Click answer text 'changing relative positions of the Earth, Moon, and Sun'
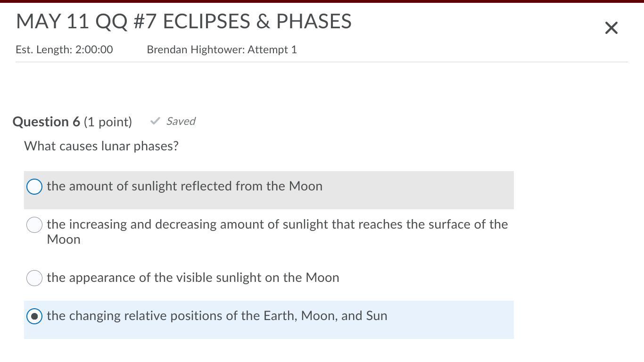Image resolution: width=644 pixels, height=362 pixels. (217, 316)
